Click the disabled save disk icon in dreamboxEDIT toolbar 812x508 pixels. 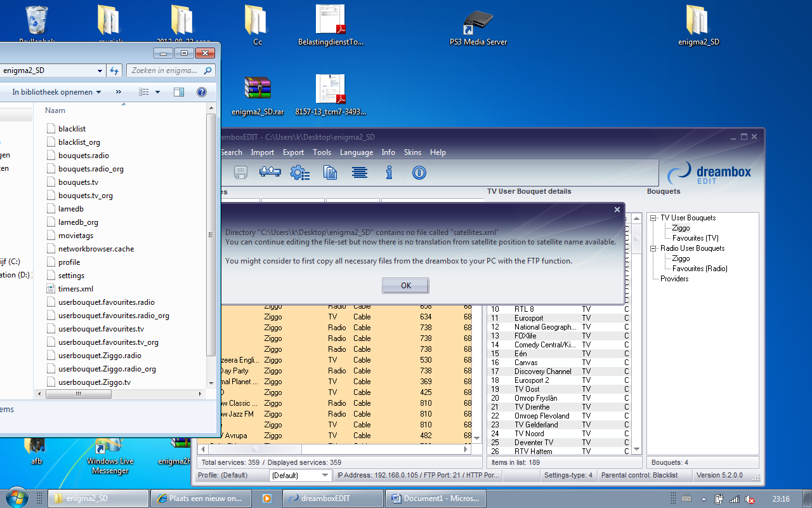click(x=240, y=172)
